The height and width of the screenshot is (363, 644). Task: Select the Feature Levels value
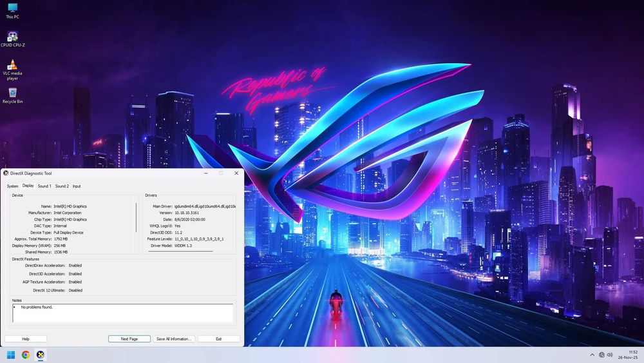tap(199, 239)
